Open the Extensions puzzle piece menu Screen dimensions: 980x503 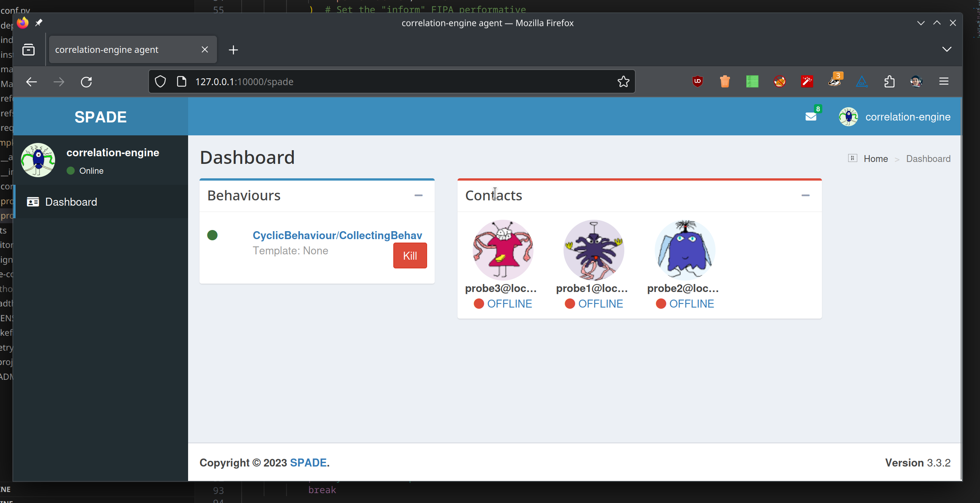889,81
